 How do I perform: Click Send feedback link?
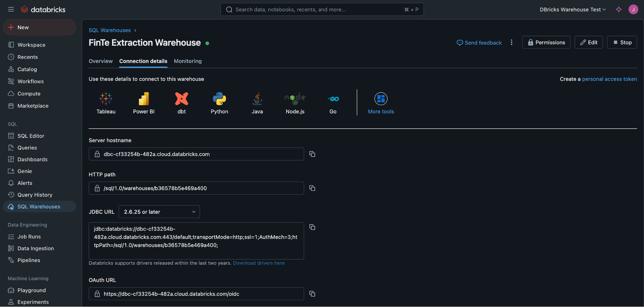479,43
